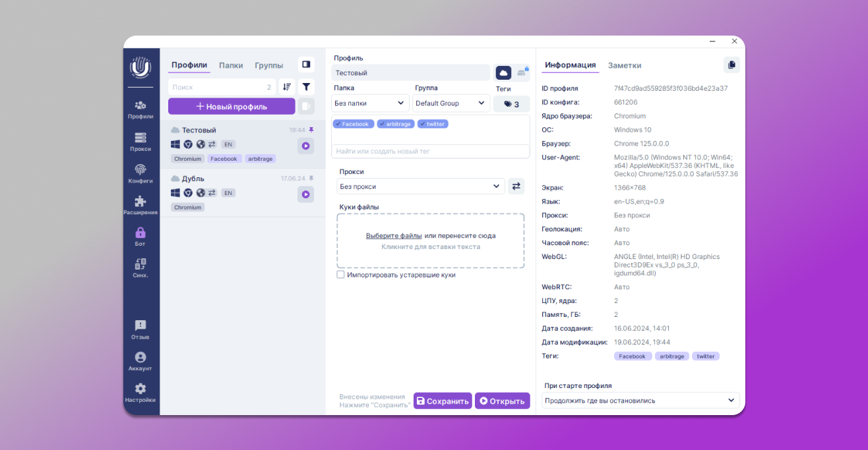Image resolution: width=868 pixels, height=450 pixels.
Task: Switch to the Заметки tab
Action: pyautogui.click(x=624, y=65)
